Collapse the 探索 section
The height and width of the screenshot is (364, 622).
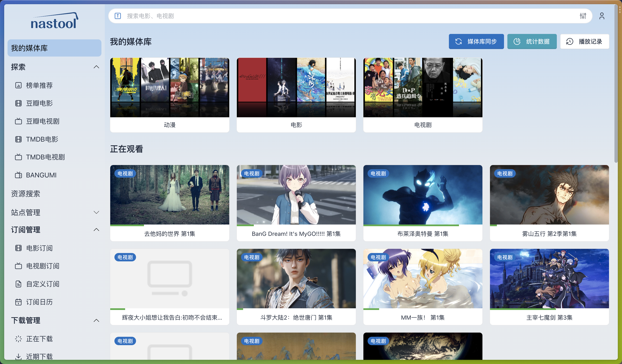[97, 67]
